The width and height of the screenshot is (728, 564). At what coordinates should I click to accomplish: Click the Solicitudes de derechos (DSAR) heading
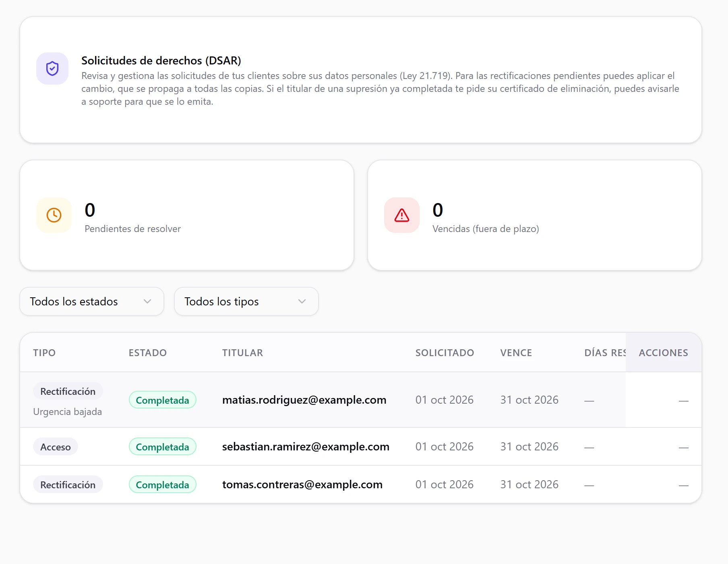coord(161,60)
